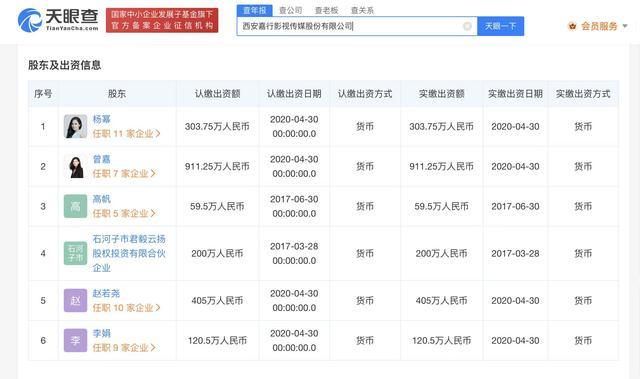Open 杨幂 shareholder photo thumbnail
This screenshot has height=379, width=640.
pos(76,126)
